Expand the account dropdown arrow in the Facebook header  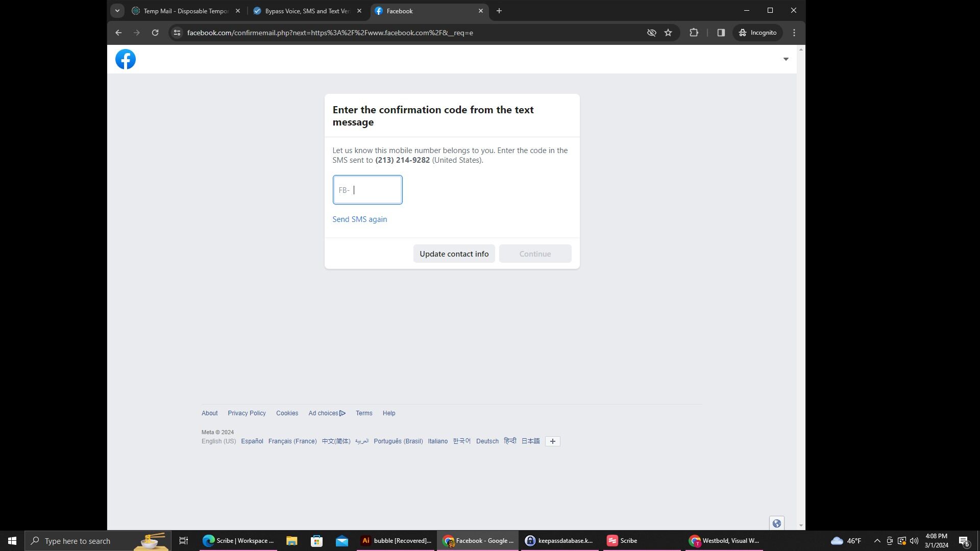coord(786,59)
